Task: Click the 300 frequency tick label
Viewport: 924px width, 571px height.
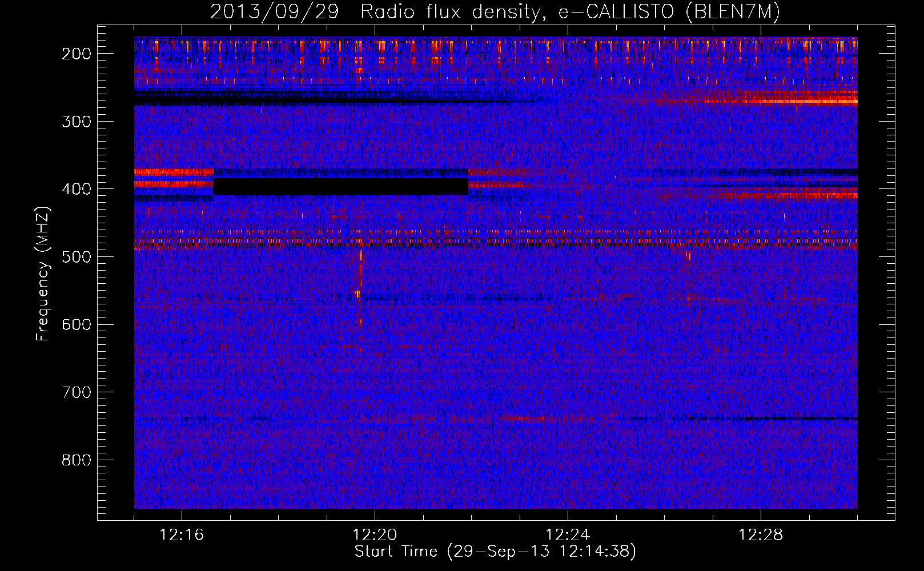Action: click(x=76, y=122)
